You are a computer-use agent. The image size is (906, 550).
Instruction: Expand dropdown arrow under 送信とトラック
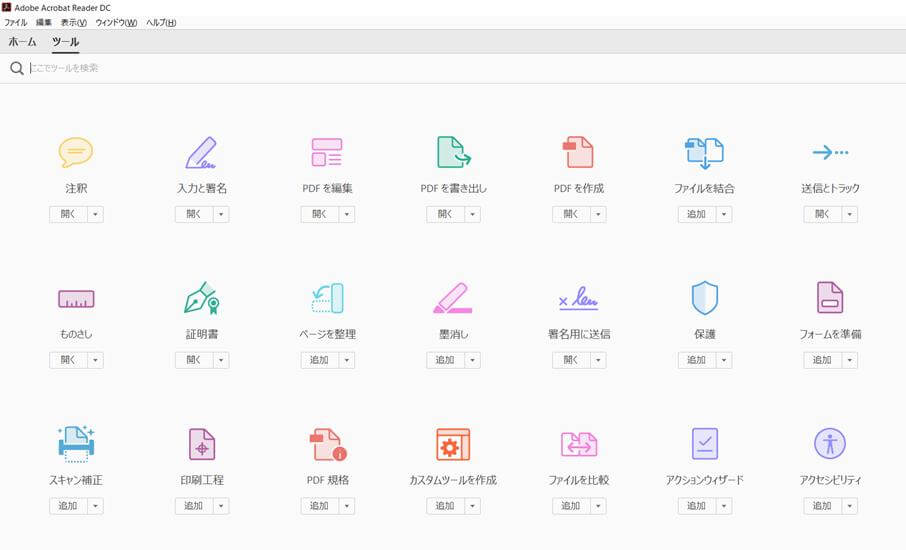tap(850, 214)
